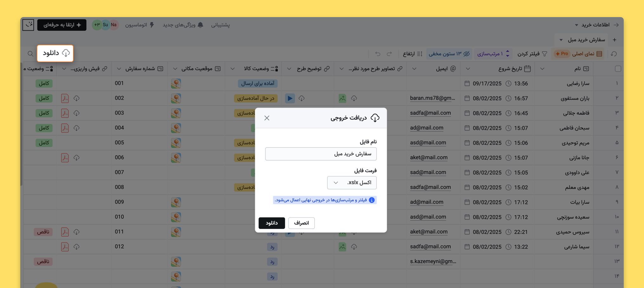
Task: Open the فرمت فایل format dropdown
Action: pyautogui.click(x=352, y=183)
